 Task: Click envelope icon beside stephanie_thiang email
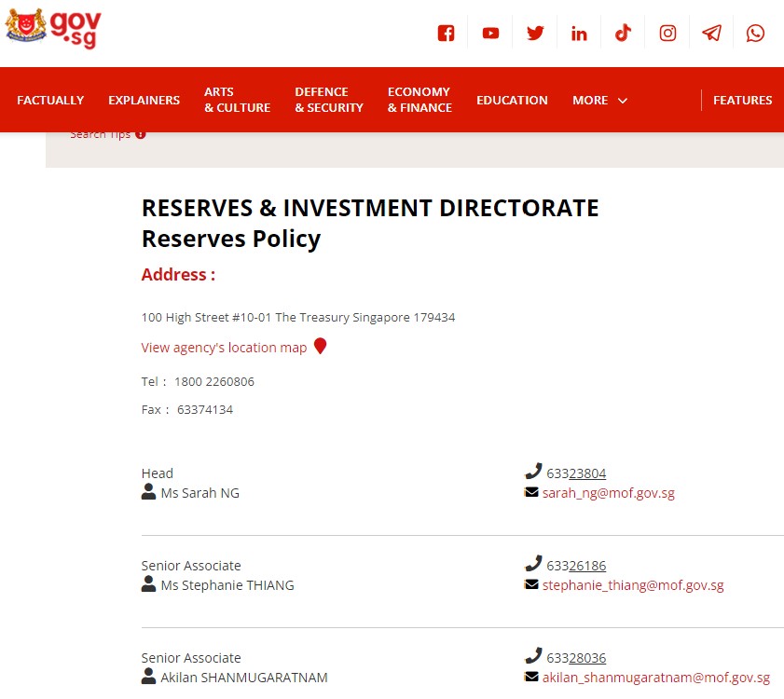click(531, 584)
